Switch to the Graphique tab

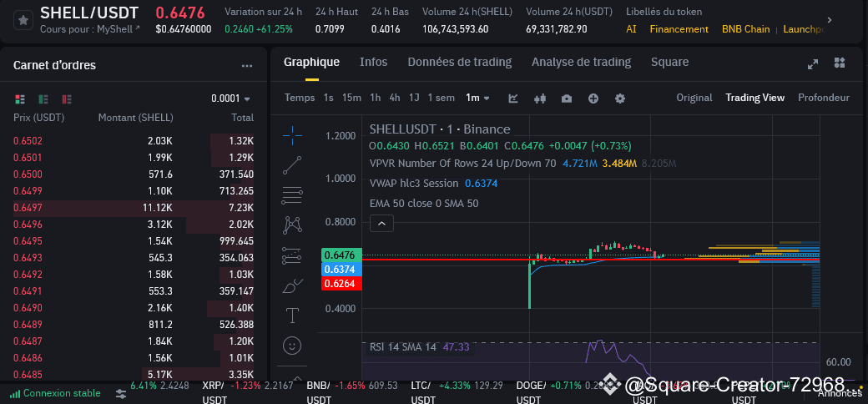(311, 62)
